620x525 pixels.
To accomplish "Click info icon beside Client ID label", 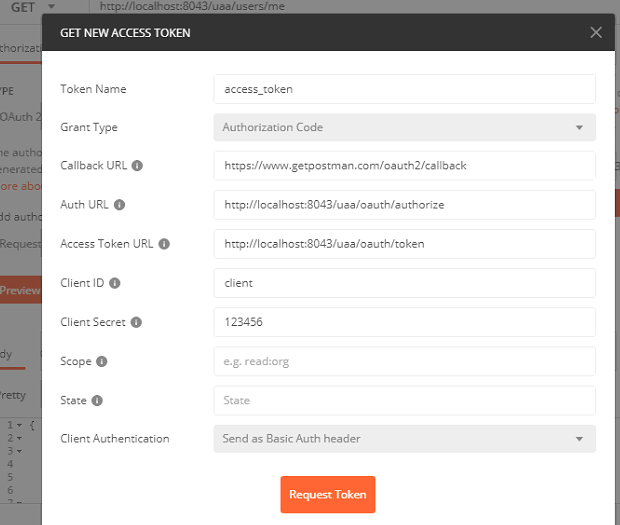I will coord(115,283).
